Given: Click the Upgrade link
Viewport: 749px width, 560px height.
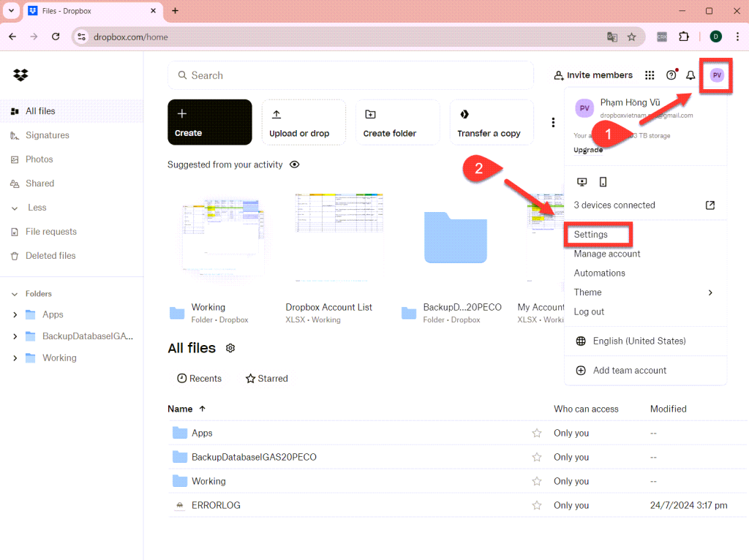Looking at the screenshot, I should click(588, 150).
